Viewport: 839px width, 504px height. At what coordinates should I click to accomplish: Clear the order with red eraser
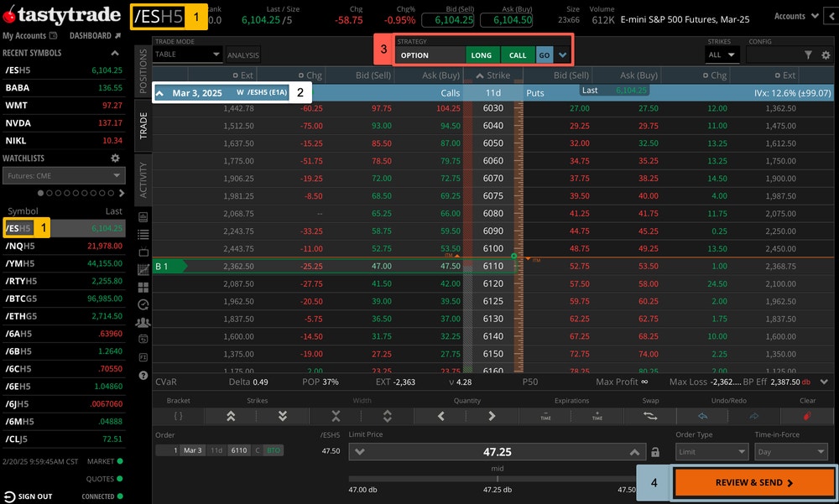807,416
